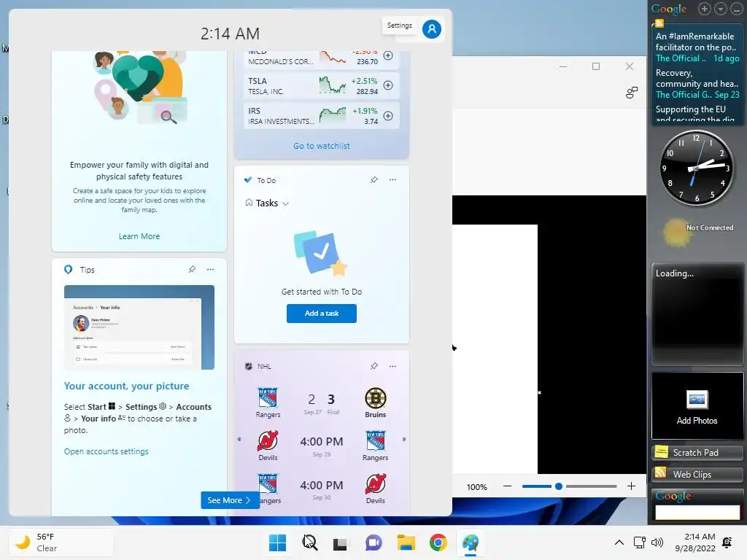Screen dimensions: 747x560
Task: Open the TSLA stock row
Action: tap(321, 85)
